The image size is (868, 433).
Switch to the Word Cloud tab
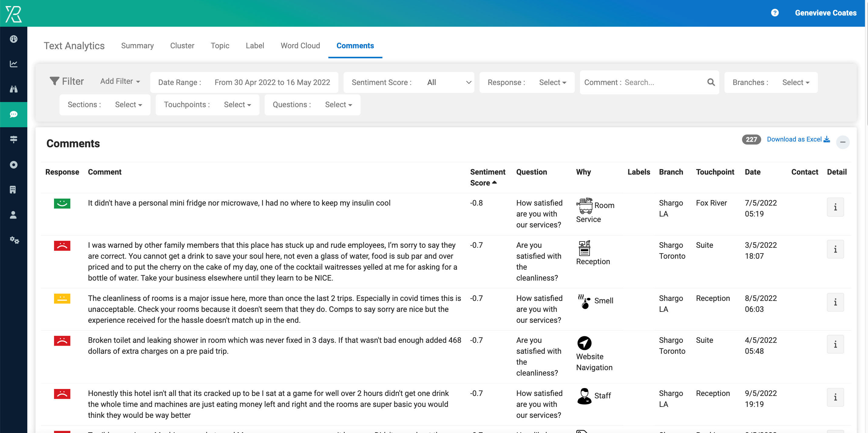300,46
